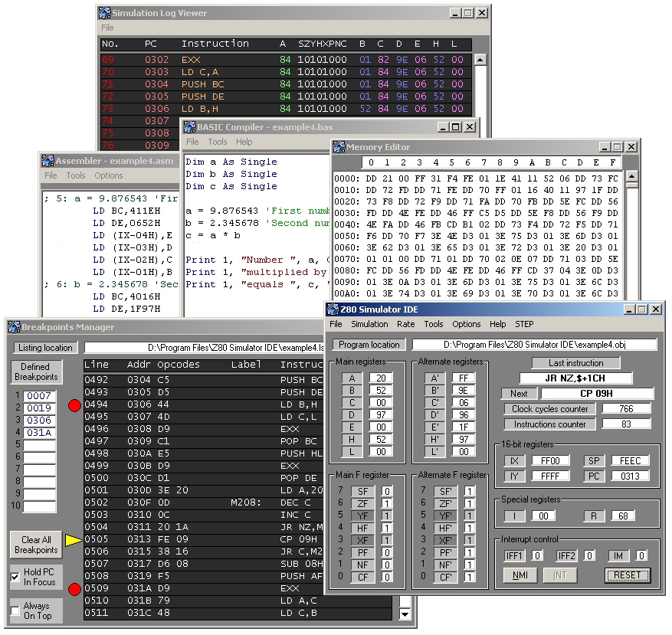Click the Program location button
The height and width of the screenshot is (635, 672).
point(369,345)
